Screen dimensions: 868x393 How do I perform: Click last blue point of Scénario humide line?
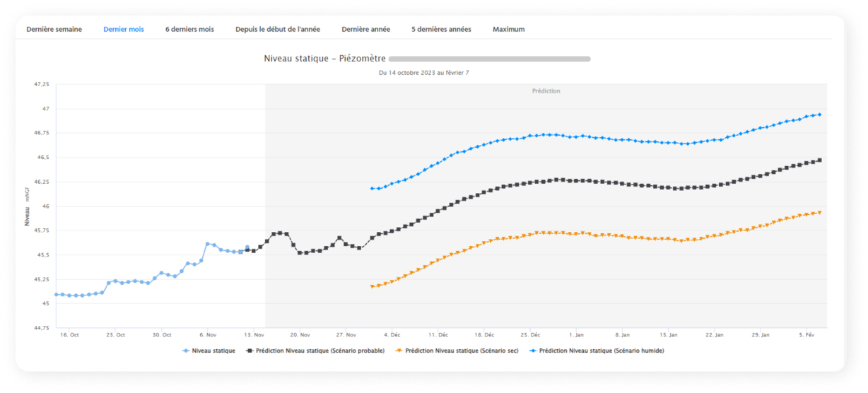click(x=819, y=115)
